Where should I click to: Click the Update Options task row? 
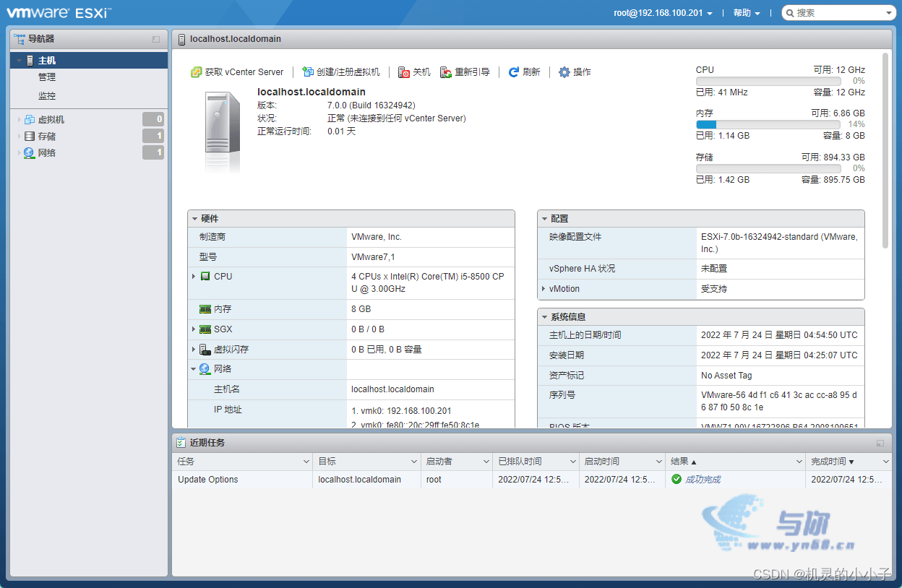pyautogui.click(x=531, y=480)
